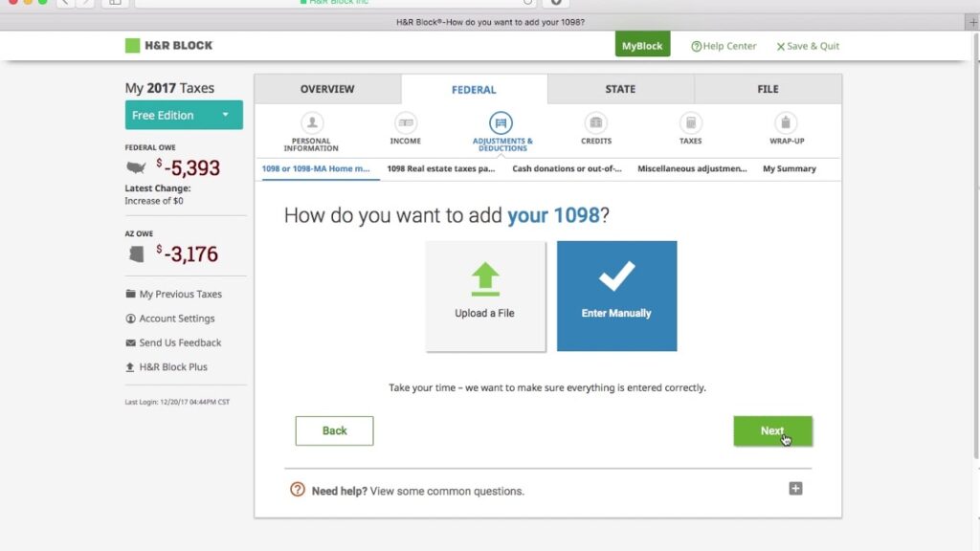Viewport: 980px width, 551px height.
Task: Switch to the State tab
Action: [x=620, y=89]
